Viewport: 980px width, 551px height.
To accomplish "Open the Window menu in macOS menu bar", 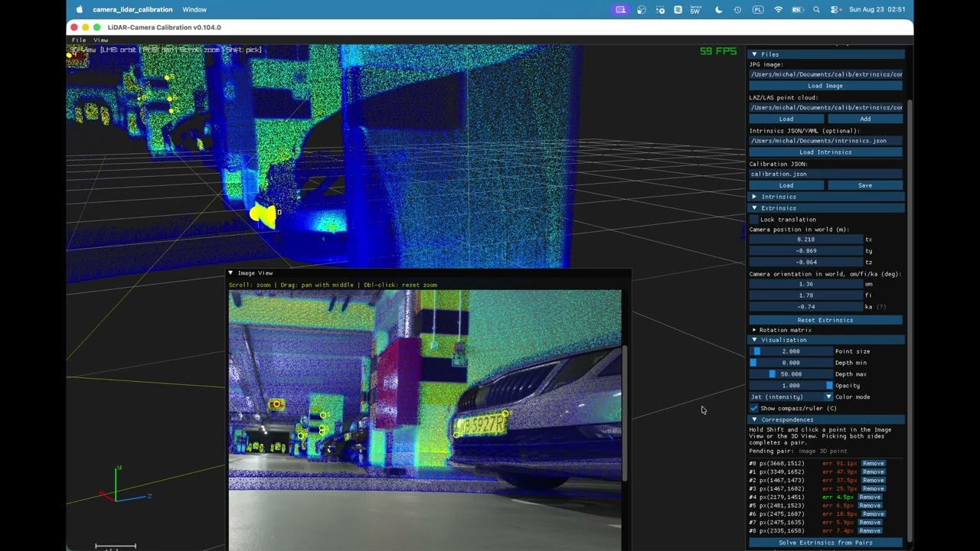I will coord(194,9).
